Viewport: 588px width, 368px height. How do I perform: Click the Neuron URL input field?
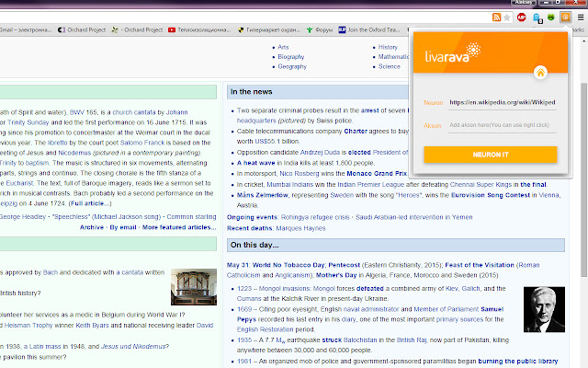coord(502,101)
